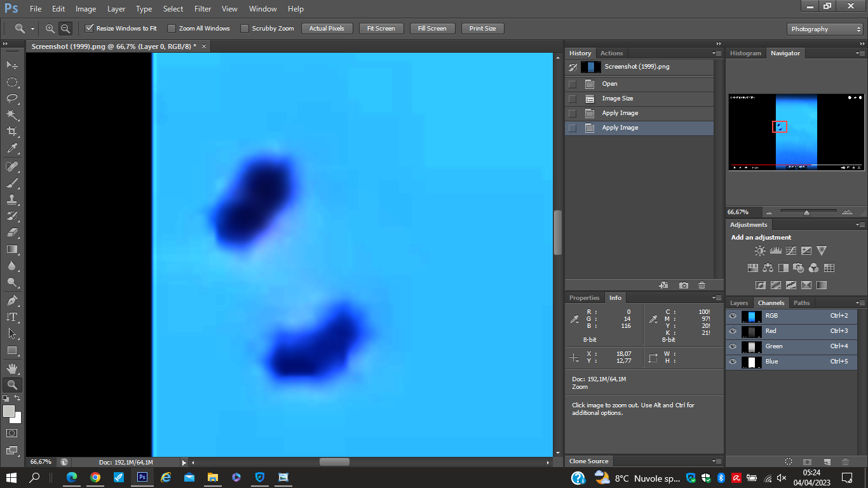868x488 pixels.
Task: Select the Magic Wand tool
Action: point(12,115)
